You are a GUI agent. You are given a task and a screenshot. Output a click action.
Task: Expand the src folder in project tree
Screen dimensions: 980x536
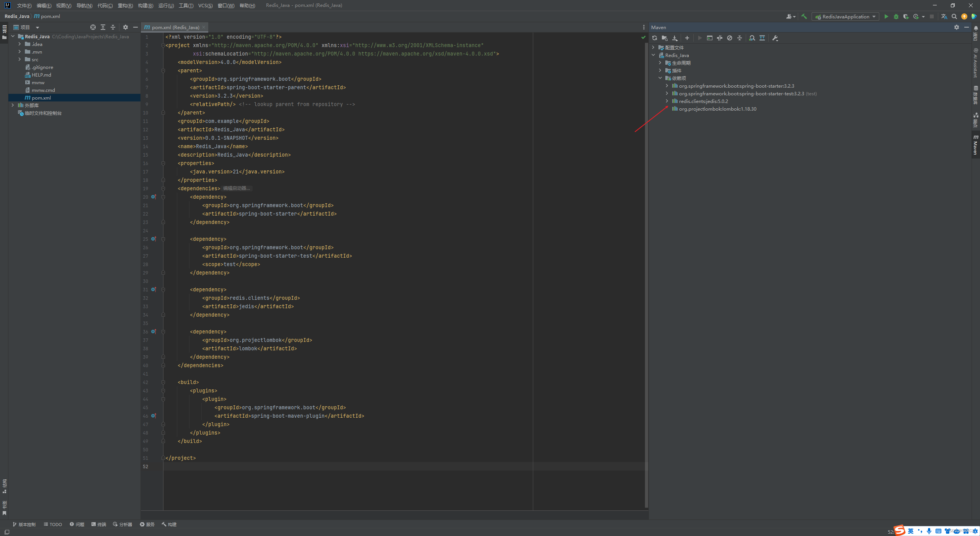[x=20, y=59]
